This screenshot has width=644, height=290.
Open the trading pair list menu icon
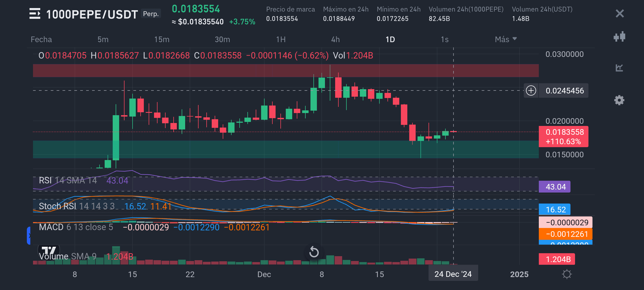coord(35,14)
